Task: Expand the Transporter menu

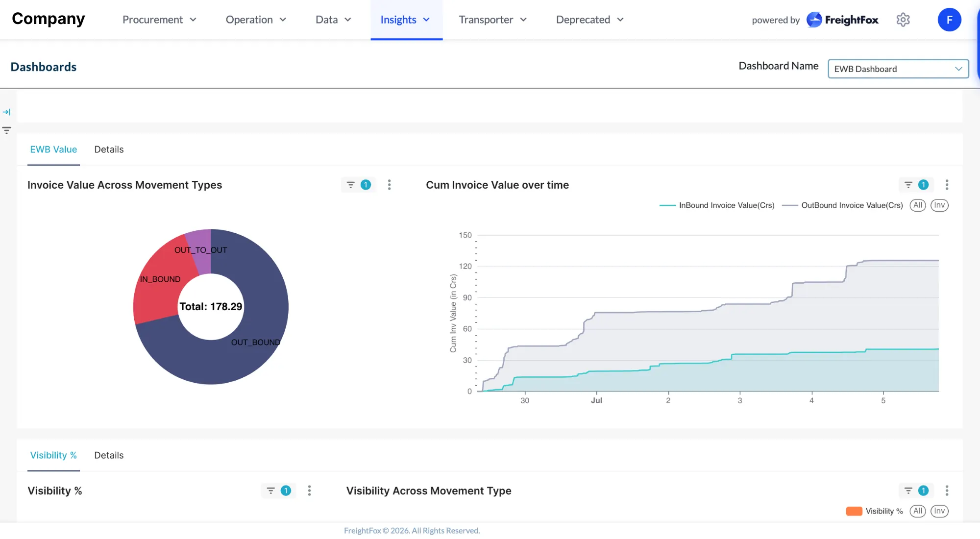Action: point(492,20)
